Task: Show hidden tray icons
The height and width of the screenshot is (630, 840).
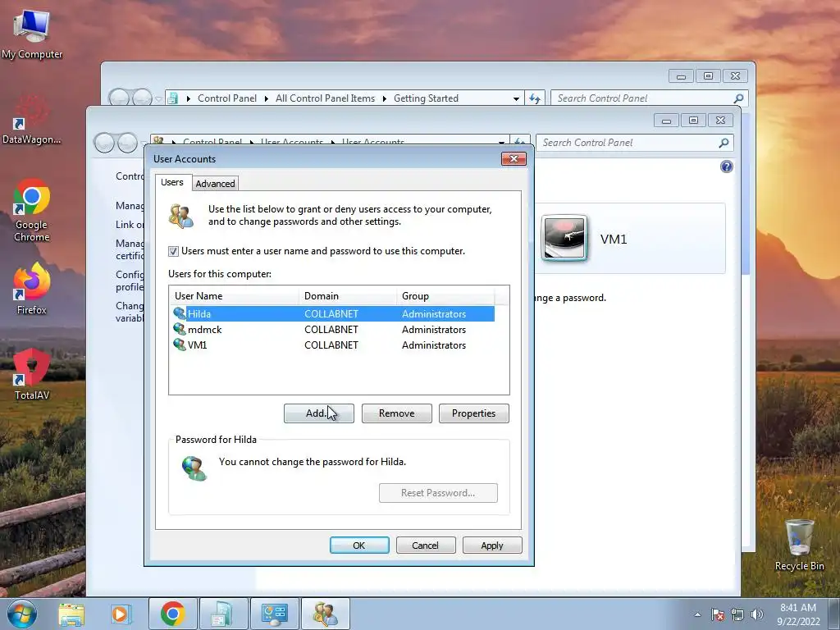Action: tap(697, 614)
